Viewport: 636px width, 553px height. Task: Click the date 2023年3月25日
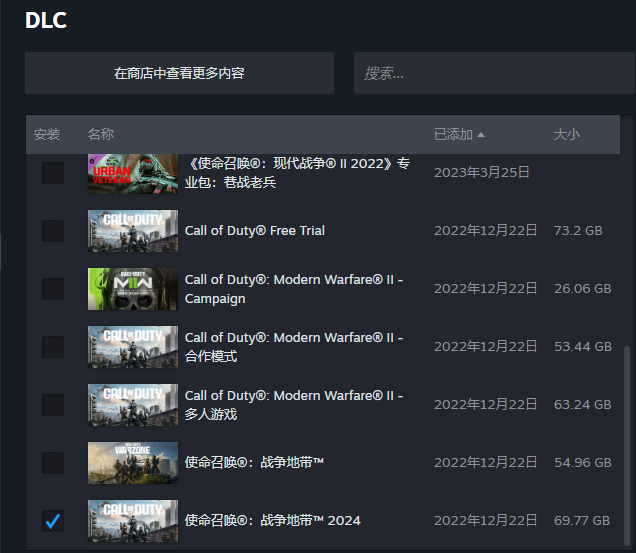click(481, 172)
